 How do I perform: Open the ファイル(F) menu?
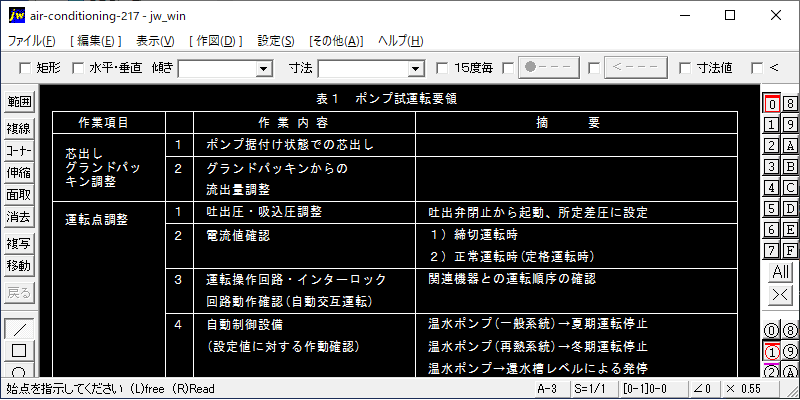click(x=32, y=41)
